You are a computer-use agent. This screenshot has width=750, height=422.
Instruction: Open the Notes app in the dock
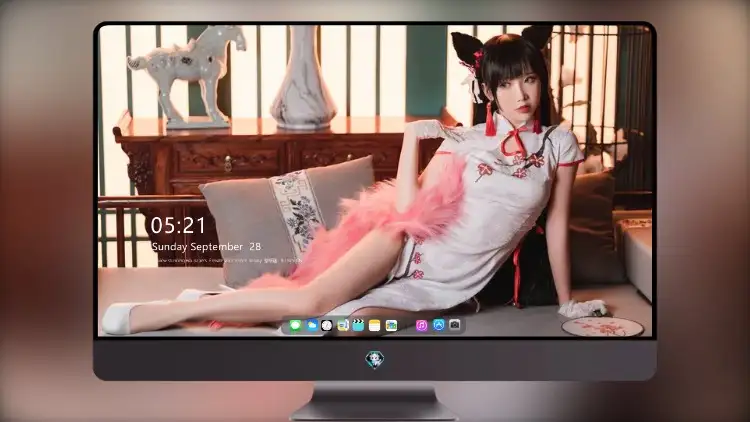[x=375, y=325]
